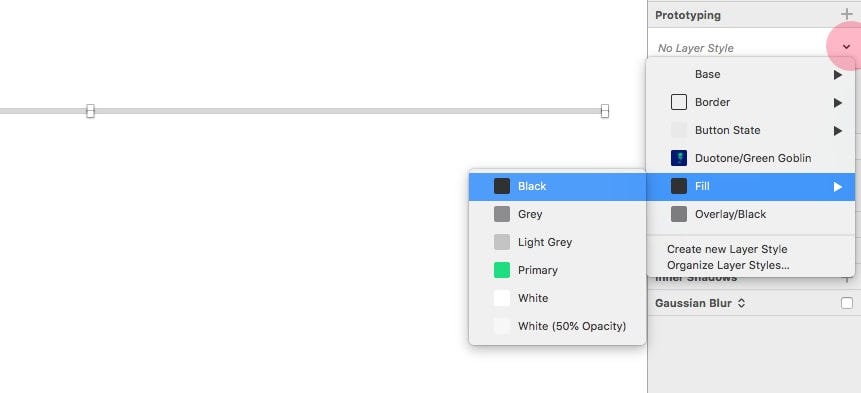Expand the Button State submenu arrow
Viewport: 861px width, 393px height.
click(837, 131)
